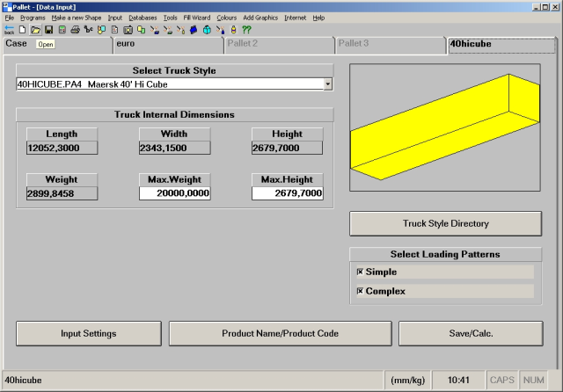Screen dimensions: 563x392
Task: Click Product Name/Product Code button
Action: tap(280, 333)
